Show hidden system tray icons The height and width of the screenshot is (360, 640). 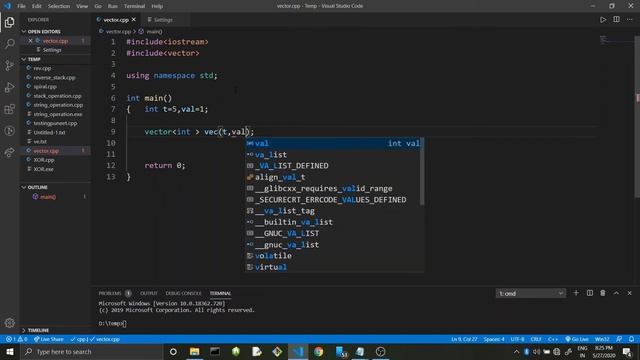[x=516, y=351]
